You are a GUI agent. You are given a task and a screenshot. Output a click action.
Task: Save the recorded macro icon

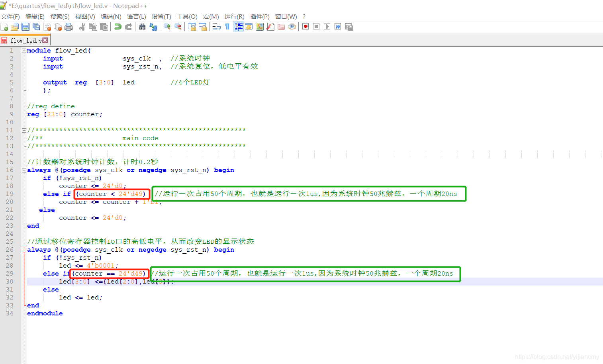tap(348, 27)
